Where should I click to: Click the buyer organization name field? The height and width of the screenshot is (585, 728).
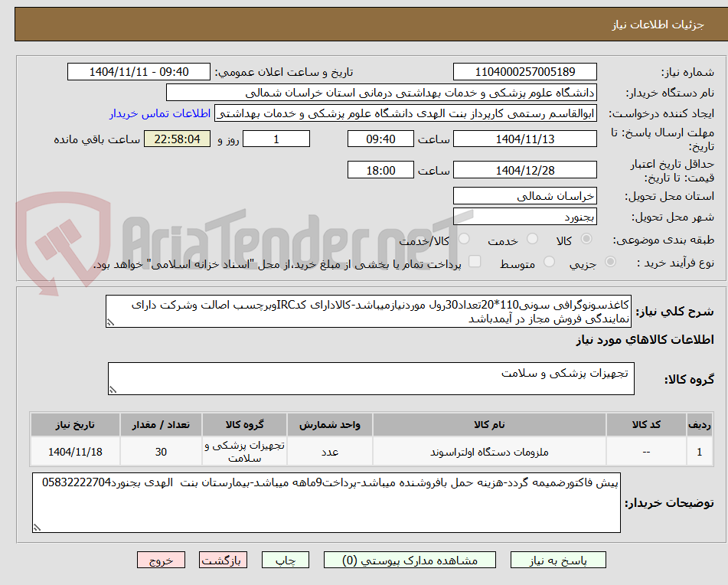pyautogui.click(x=381, y=93)
